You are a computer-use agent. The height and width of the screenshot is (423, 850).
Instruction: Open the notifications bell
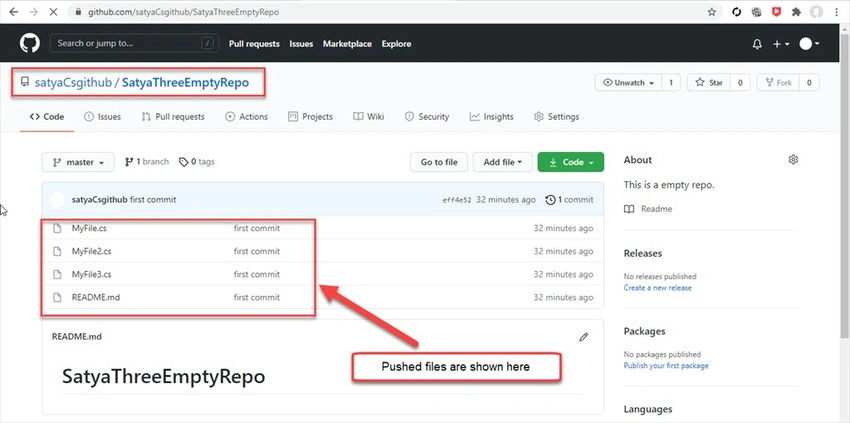click(757, 44)
